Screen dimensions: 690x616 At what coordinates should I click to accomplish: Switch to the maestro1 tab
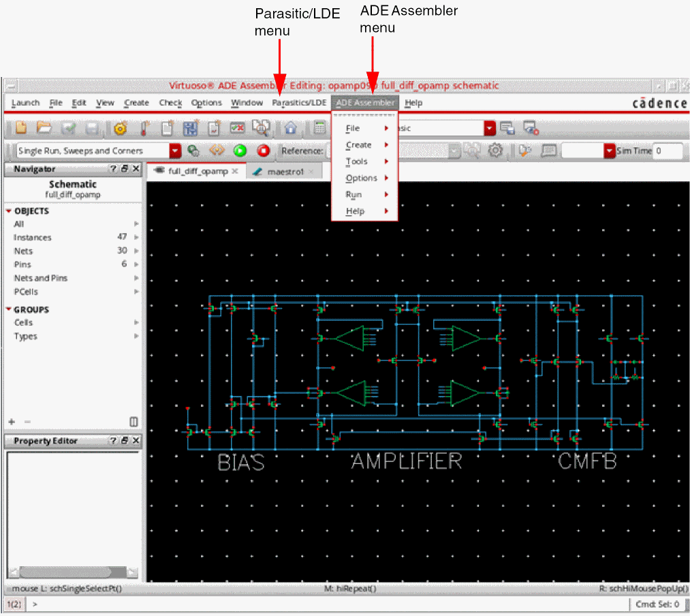point(285,172)
